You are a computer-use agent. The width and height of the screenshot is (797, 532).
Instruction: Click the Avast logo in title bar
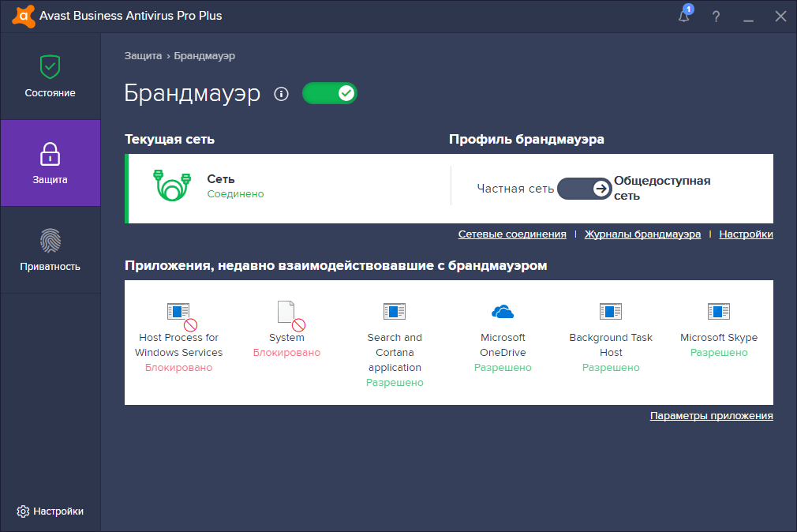(24, 16)
